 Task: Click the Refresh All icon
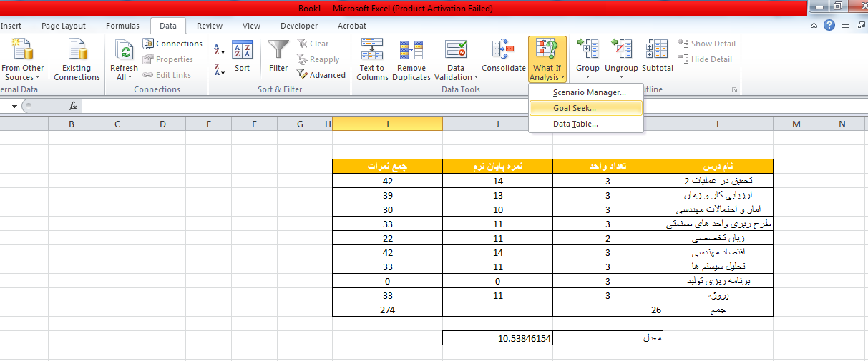click(x=125, y=50)
